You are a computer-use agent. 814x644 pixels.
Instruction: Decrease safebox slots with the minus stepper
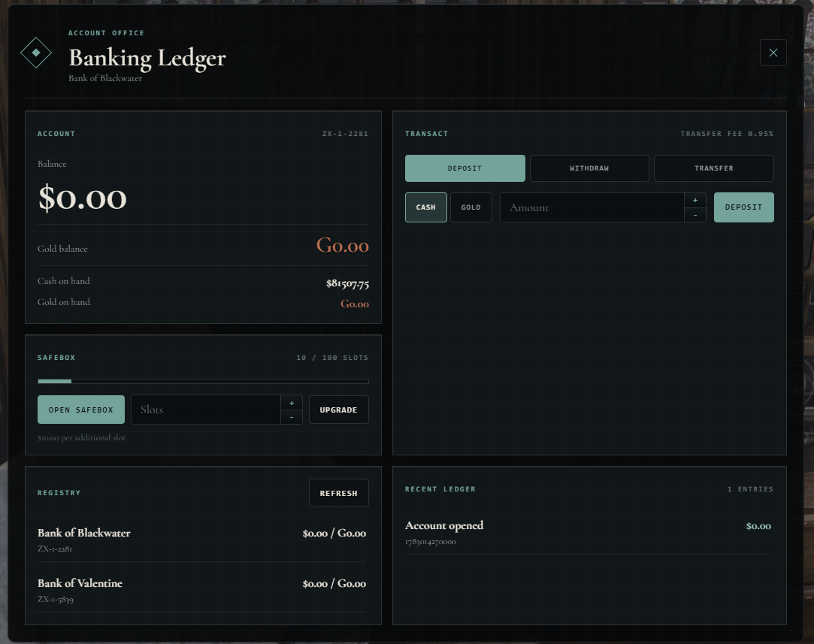coord(292,417)
